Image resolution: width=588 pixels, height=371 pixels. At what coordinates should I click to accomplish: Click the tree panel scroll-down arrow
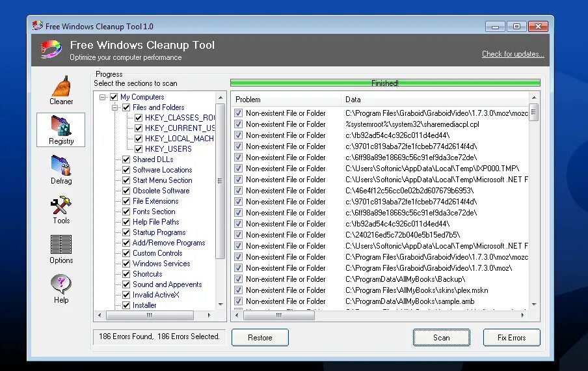pos(220,305)
